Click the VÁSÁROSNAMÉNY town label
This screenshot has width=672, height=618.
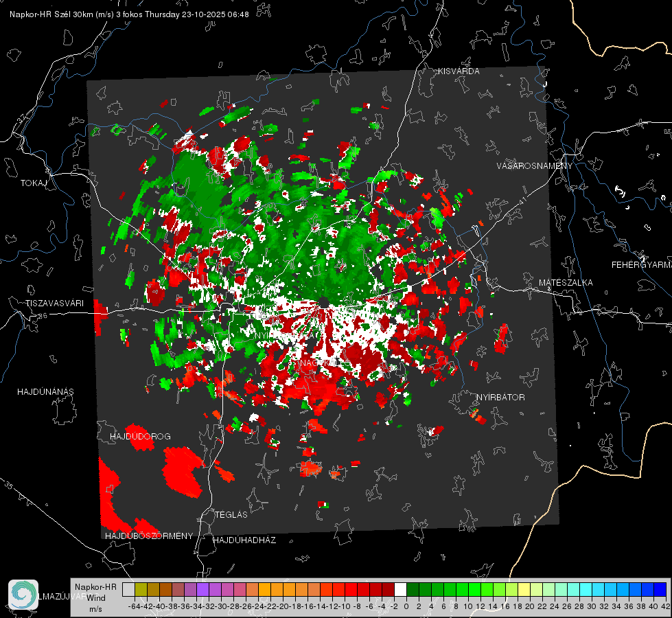point(535,166)
